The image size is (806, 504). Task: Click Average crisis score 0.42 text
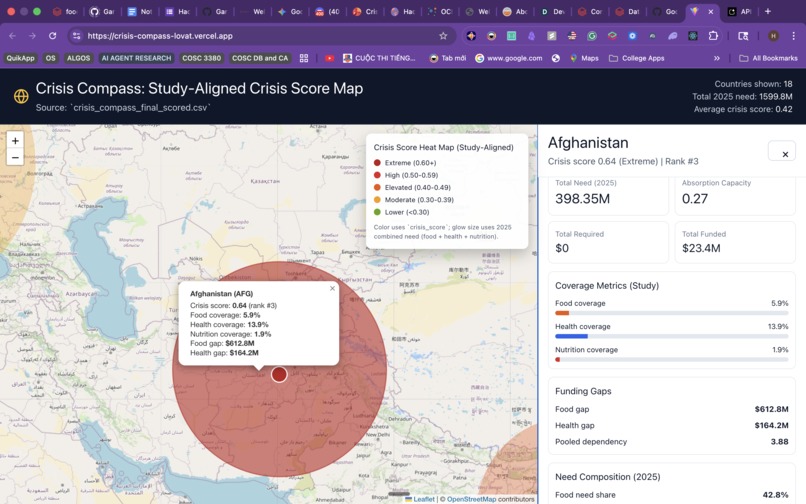click(x=743, y=109)
